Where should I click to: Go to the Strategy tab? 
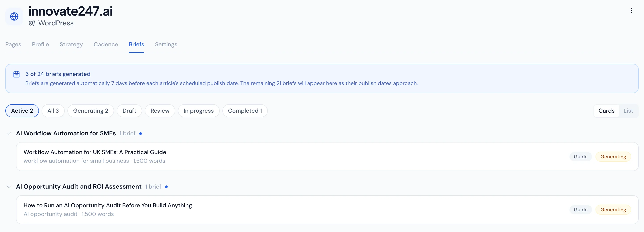pyautogui.click(x=71, y=44)
